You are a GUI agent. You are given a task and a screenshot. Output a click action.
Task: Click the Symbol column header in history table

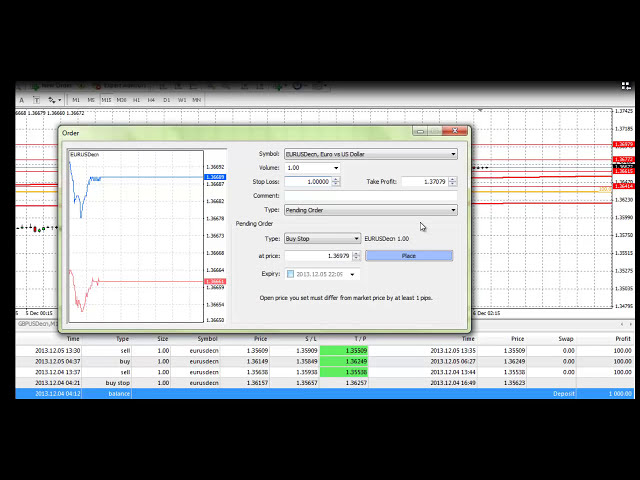click(x=207, y=339)
